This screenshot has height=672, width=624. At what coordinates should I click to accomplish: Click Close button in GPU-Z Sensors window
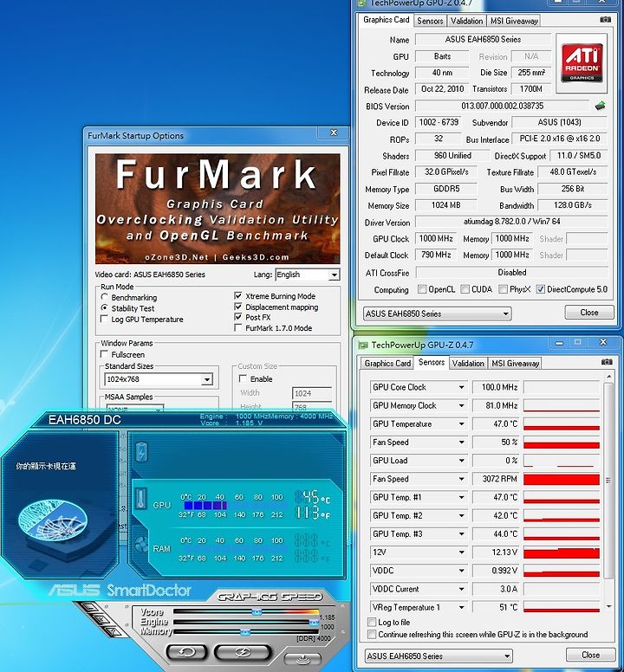[590, 655]
